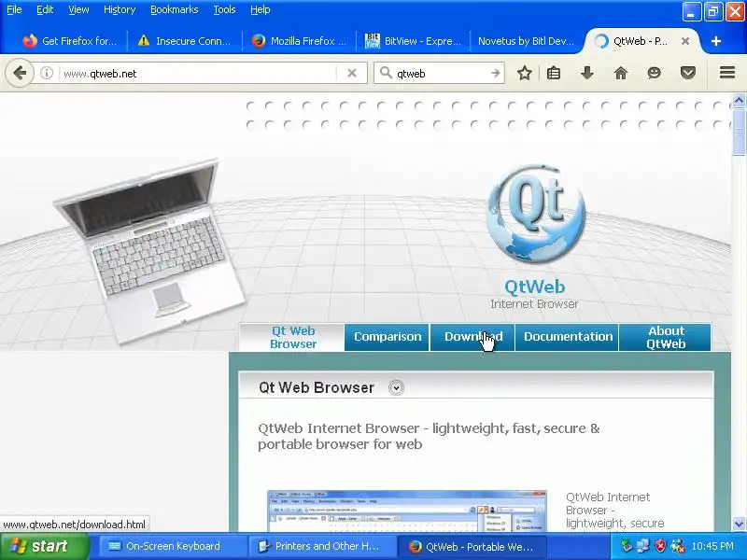
Task: Open the Pocket icon
Action: (688, 74)
